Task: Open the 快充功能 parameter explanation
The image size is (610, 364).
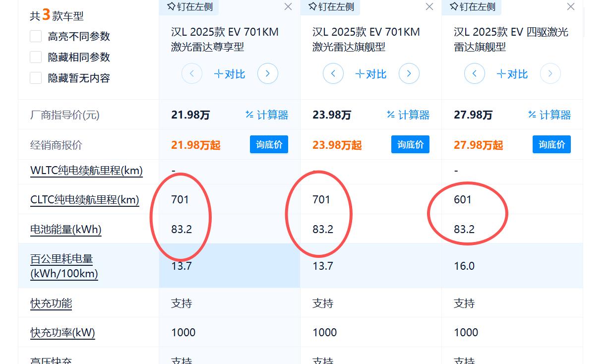Action: [x=51, y=303]
